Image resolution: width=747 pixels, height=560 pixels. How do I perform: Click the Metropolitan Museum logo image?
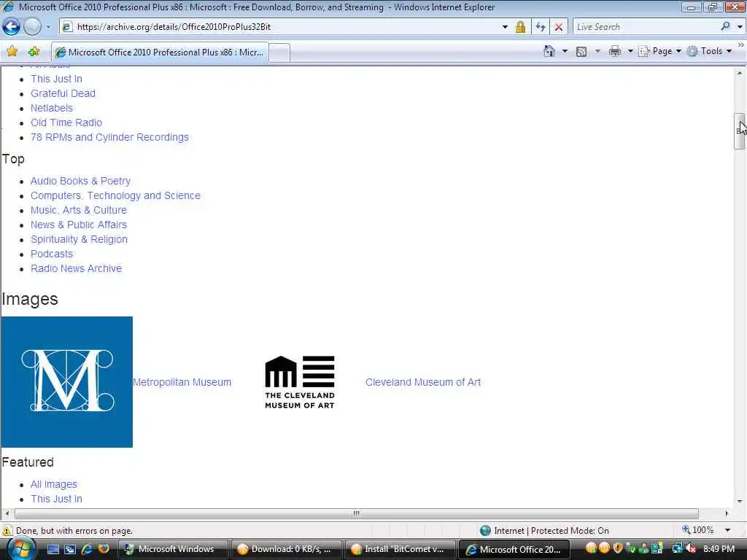(x=66, y=382)
